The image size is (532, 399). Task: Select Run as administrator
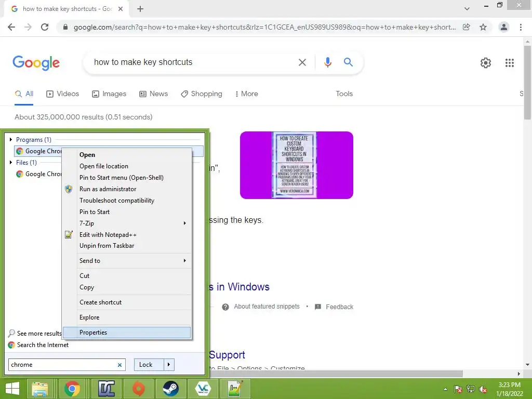point(127,189)
